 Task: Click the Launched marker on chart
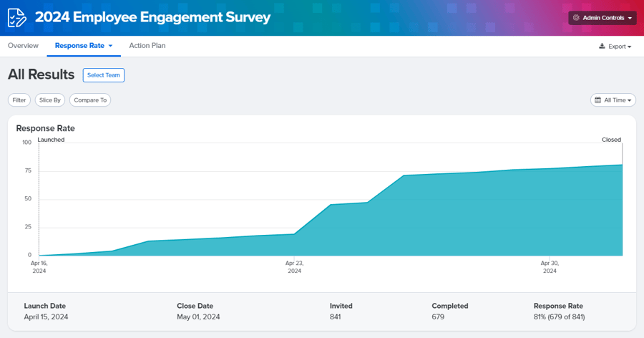51,140
